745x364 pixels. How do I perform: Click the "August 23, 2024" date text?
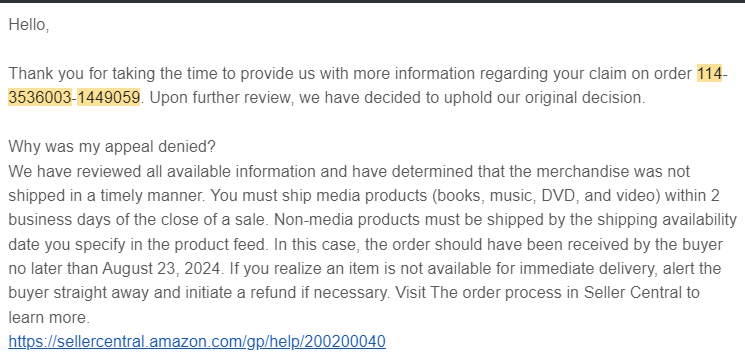162,269
